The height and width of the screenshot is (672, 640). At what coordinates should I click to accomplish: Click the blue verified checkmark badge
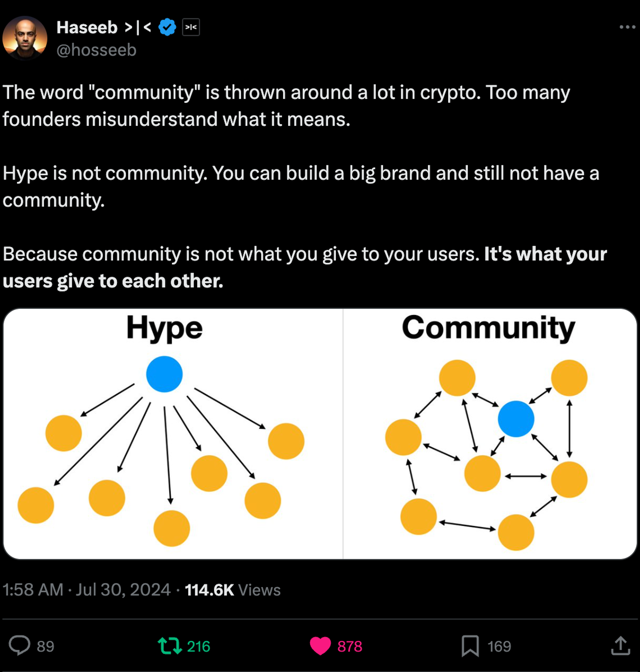(x=167, y=27)
